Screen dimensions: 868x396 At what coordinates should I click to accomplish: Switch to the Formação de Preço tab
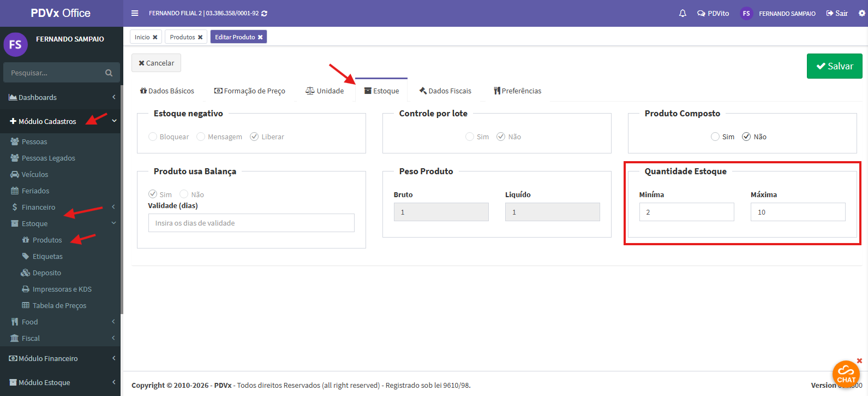(250, 91)
